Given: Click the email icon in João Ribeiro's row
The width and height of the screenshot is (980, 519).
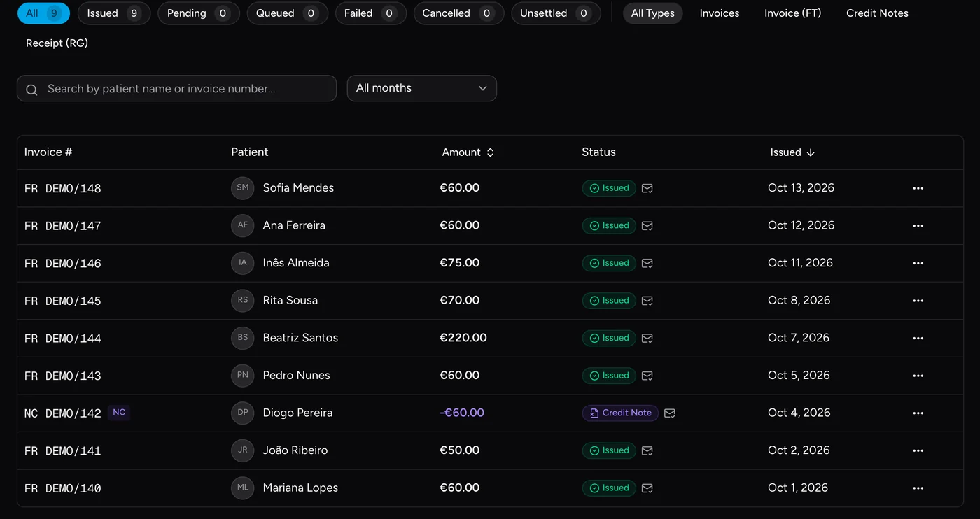Looking at the screenshot, I should tap(647, 450).
